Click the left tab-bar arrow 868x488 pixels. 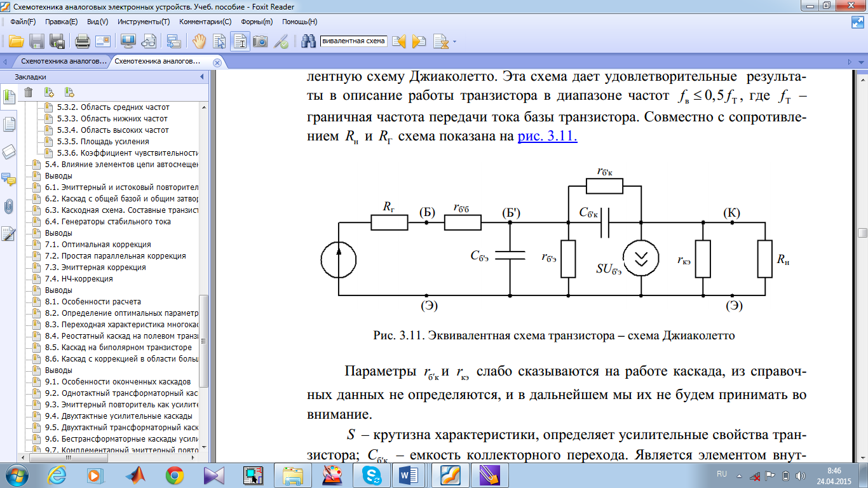(x=5, y=62)
